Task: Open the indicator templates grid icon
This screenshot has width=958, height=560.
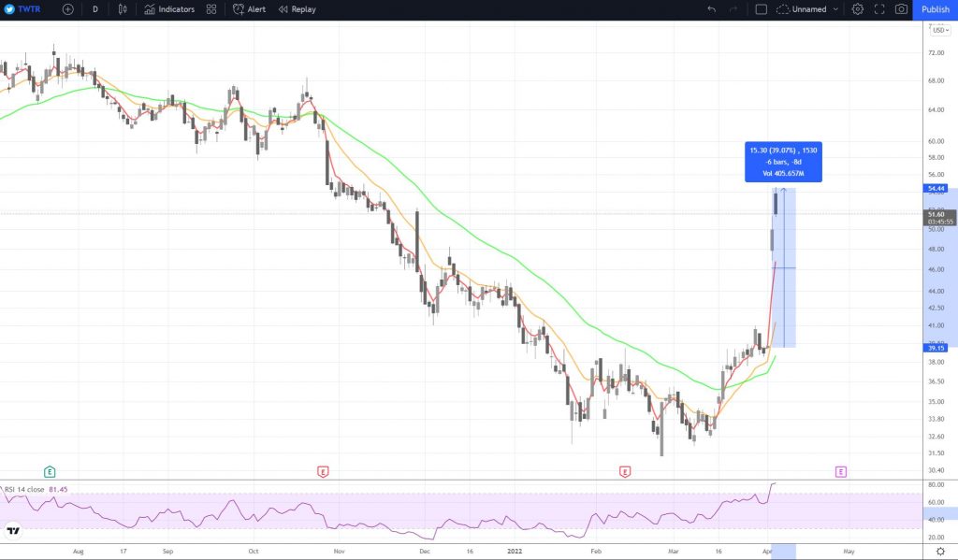Action: tap(211, 9)
